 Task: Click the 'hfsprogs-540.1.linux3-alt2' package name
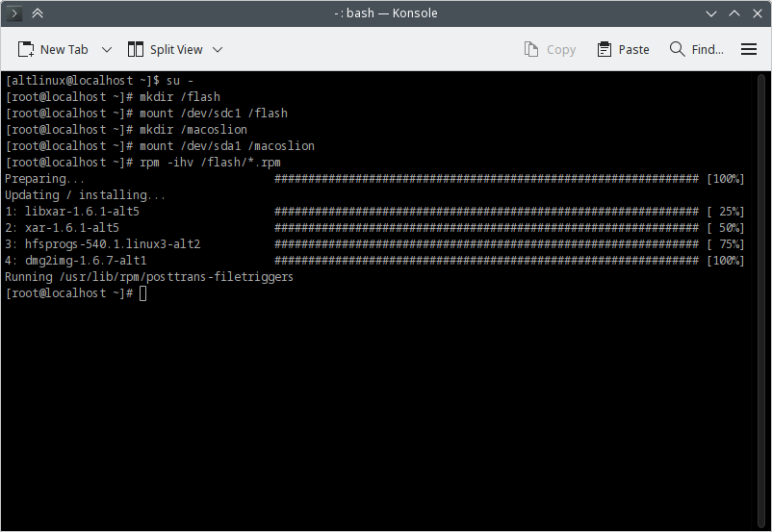[x=113, y=243]
